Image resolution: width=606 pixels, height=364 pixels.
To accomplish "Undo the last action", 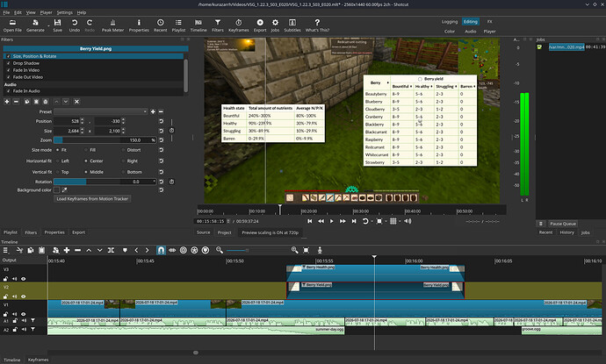I will pyautogui.click(x=74, y=25).
